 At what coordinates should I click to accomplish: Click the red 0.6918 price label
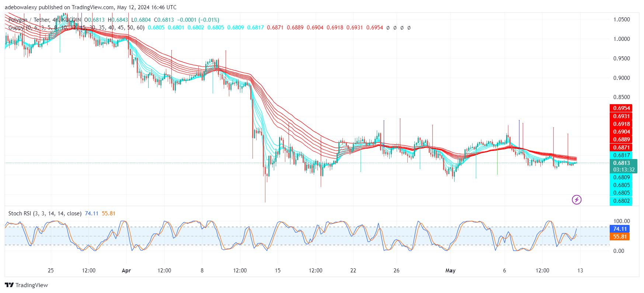621,124
